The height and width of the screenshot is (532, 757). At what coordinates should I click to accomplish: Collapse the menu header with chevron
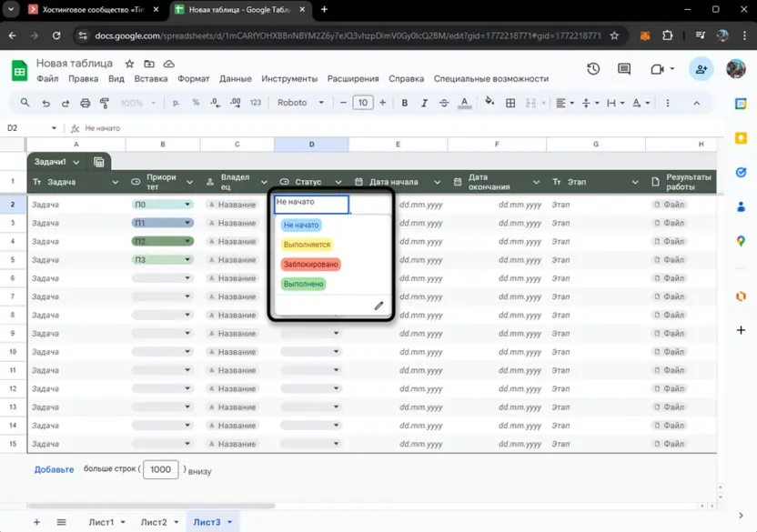point(697,103)
